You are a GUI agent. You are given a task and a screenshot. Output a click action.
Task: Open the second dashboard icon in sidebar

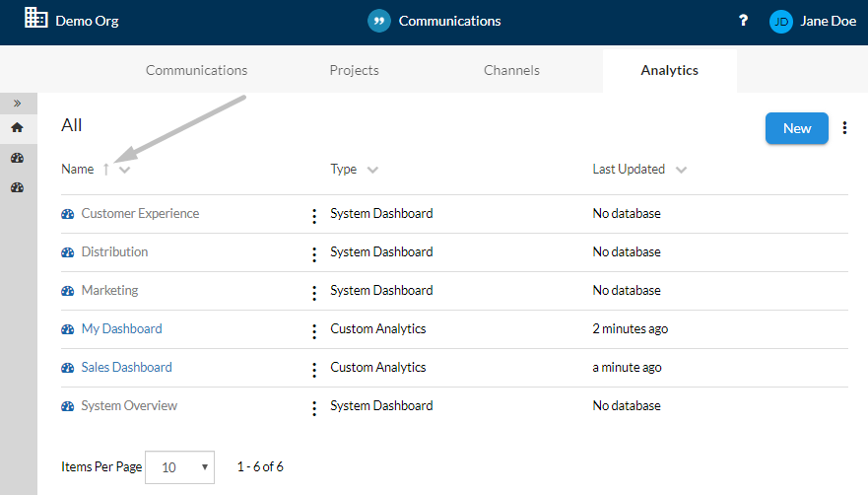click(17, 187)
